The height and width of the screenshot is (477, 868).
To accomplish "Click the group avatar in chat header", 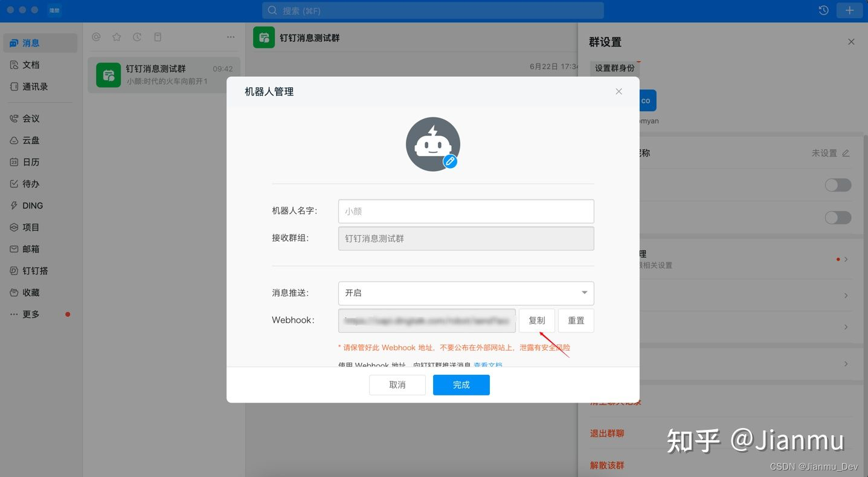I will point(264,37).
